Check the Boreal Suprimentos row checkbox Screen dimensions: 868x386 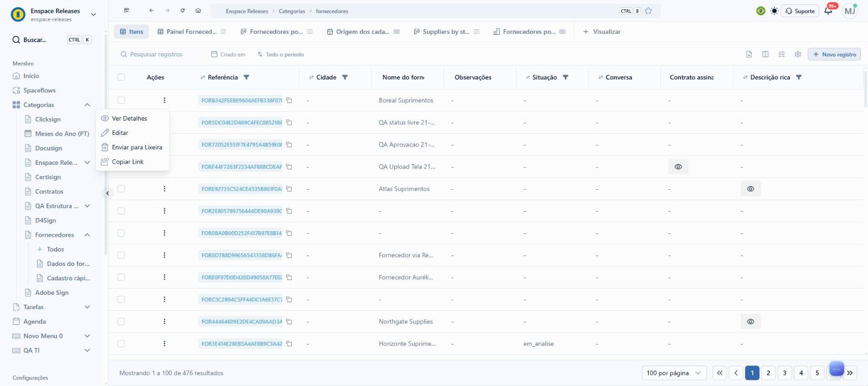click(121, 100)
